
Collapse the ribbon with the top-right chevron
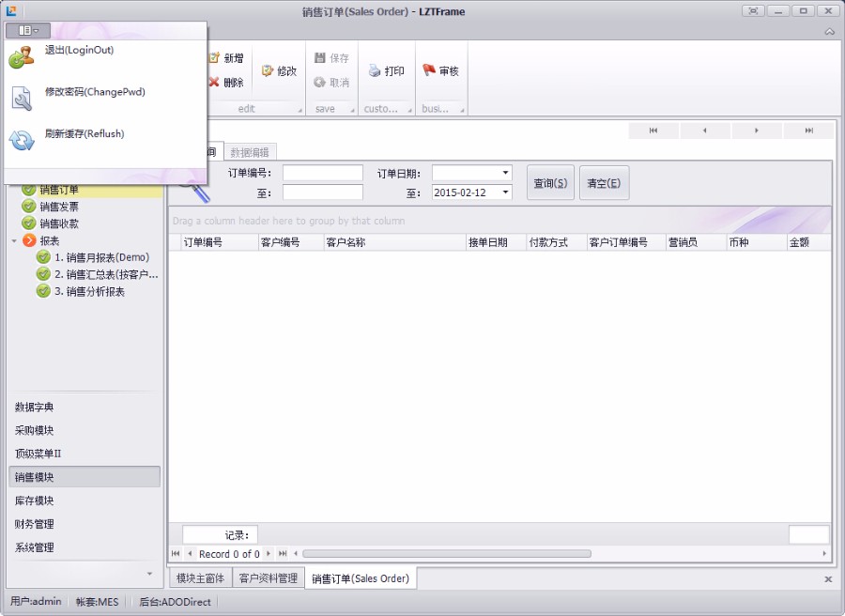[x=829, y=32]
